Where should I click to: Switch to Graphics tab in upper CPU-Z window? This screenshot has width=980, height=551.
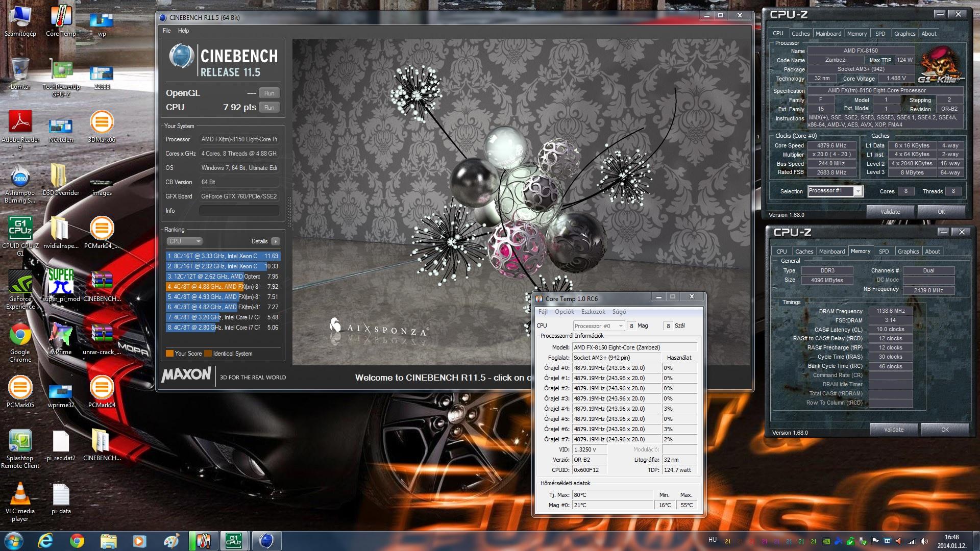[x=904, y=34]
